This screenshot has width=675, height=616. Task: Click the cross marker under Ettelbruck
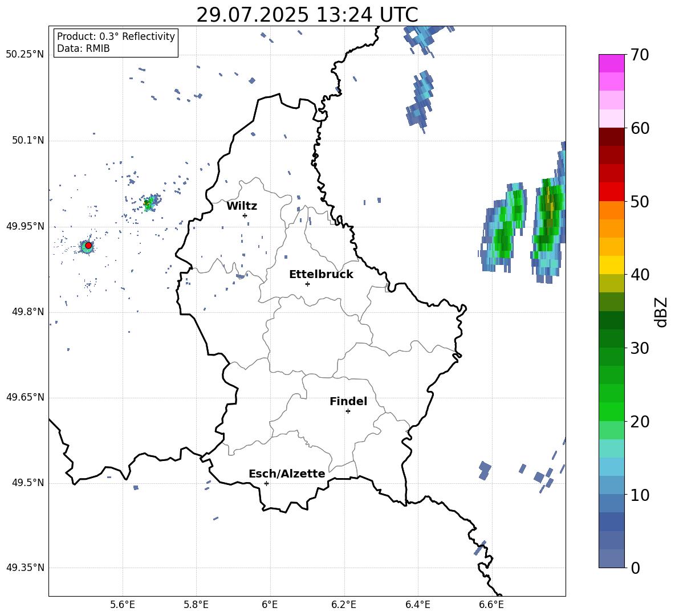click(307, 284)
